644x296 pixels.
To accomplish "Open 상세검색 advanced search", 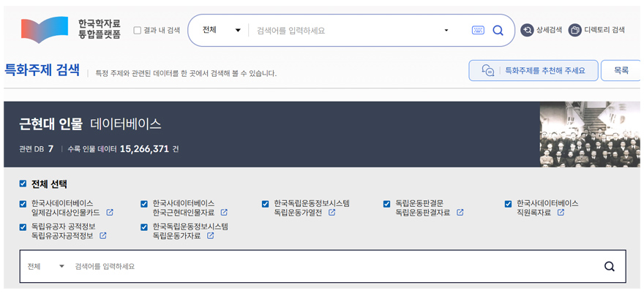I will 542,30.
